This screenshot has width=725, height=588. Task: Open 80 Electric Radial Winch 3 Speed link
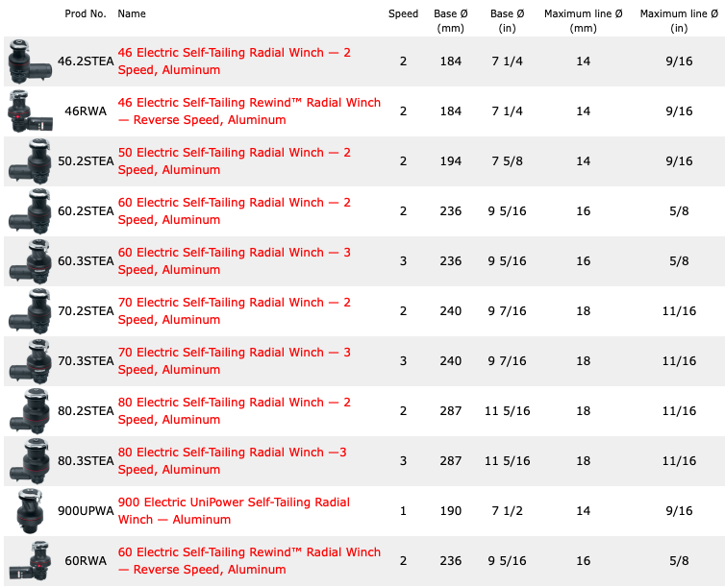[232, 460]
